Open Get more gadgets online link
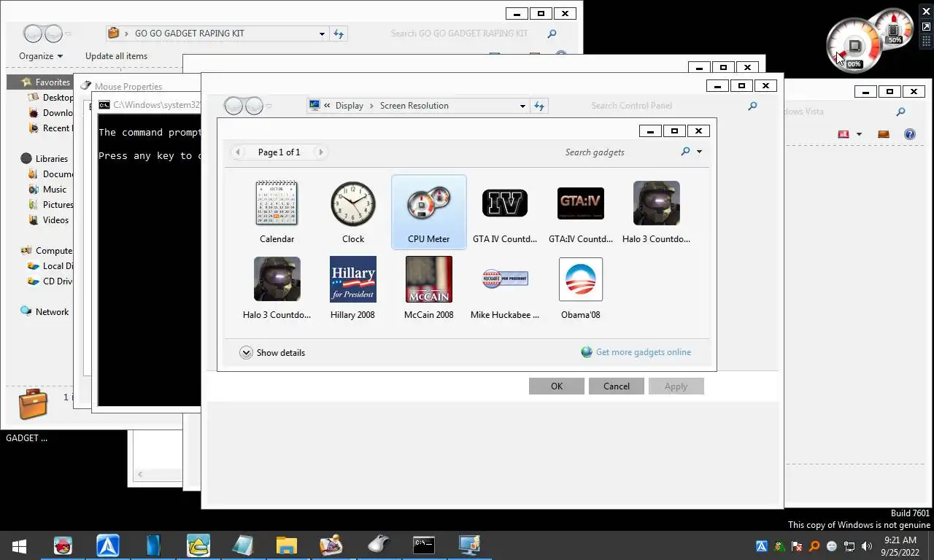 [636, 352]
